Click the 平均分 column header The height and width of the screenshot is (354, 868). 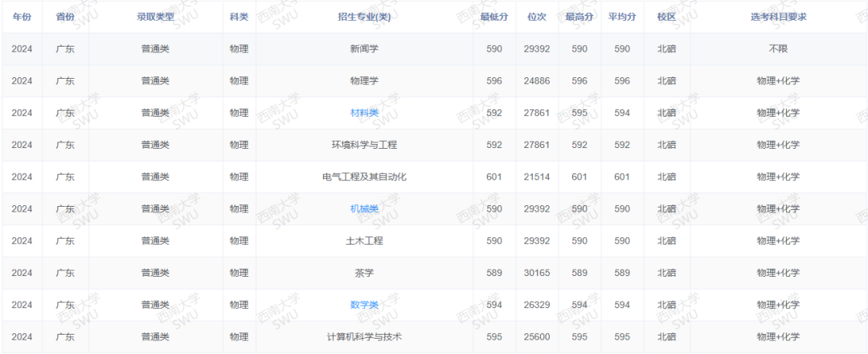click(x=622, y=17)
